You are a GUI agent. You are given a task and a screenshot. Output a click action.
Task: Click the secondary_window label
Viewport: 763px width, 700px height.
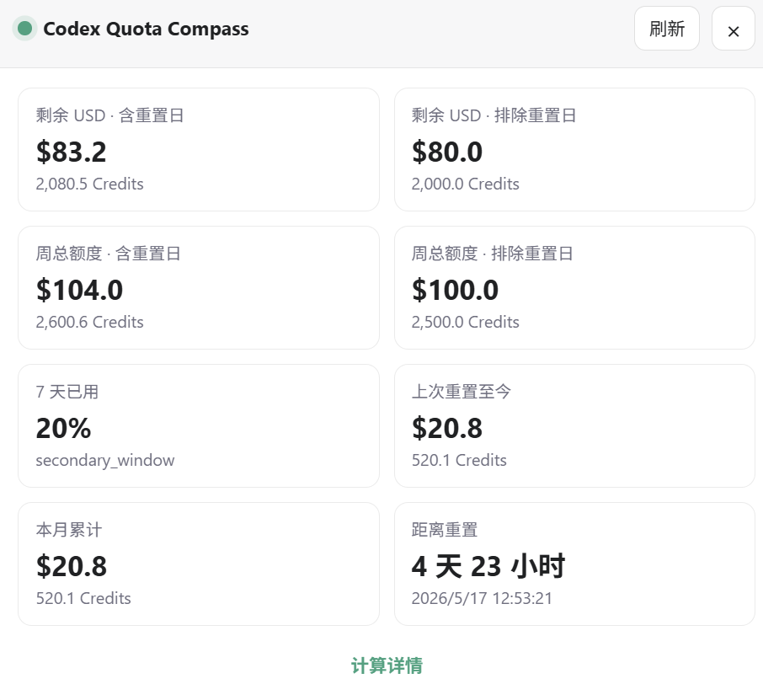[x=105, y=460]
